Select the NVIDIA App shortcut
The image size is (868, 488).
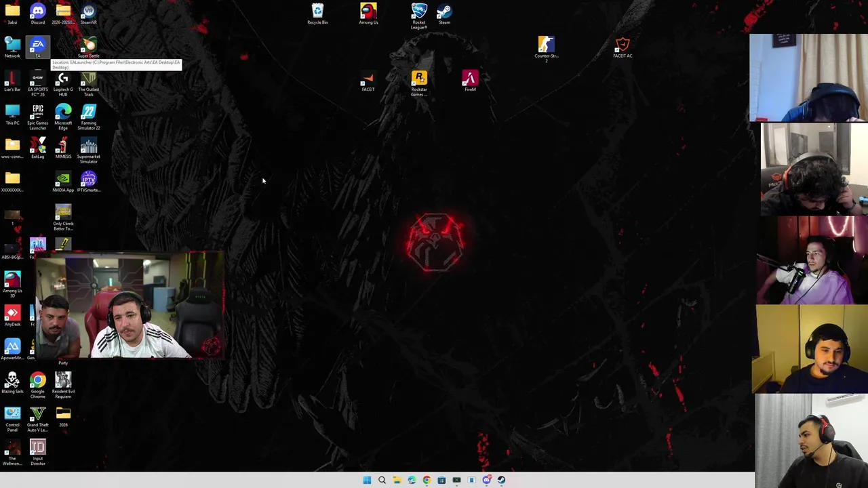pyautogui.click(x=63, y=182)
